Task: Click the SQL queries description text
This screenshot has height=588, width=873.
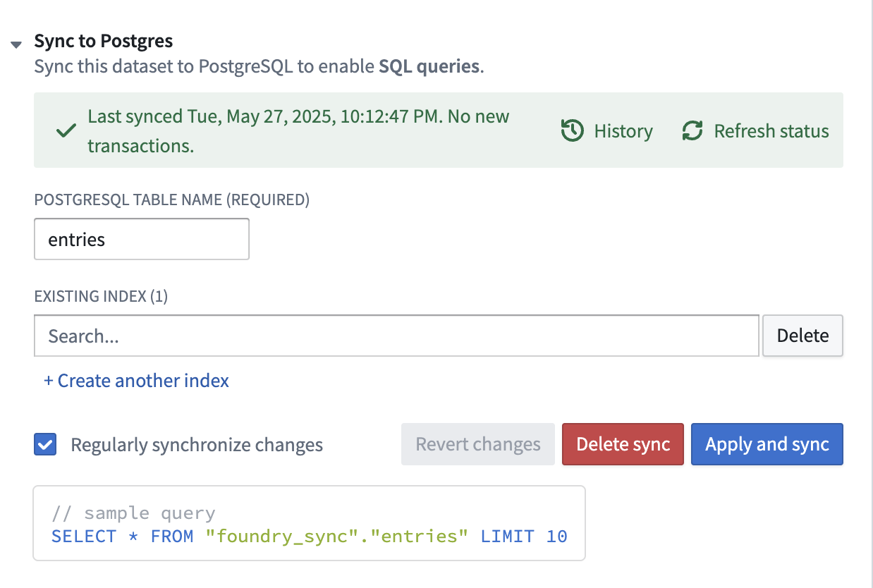Action: coord(429,67)
